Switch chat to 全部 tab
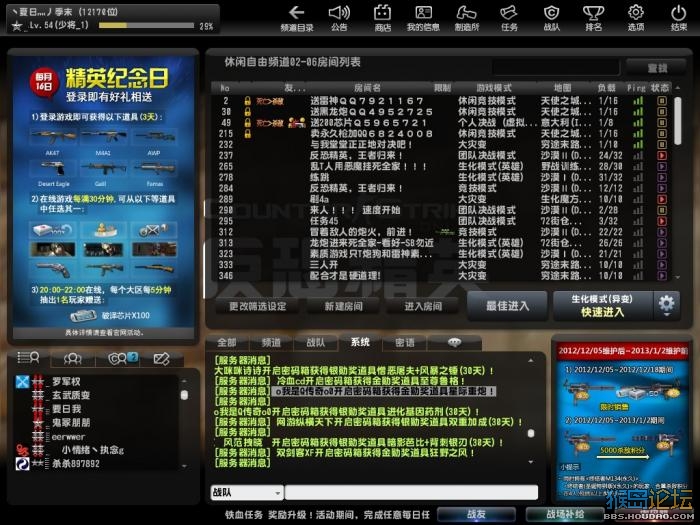This screenshot has width=700, height=525. pyautogui.click(x=227, y=342)
